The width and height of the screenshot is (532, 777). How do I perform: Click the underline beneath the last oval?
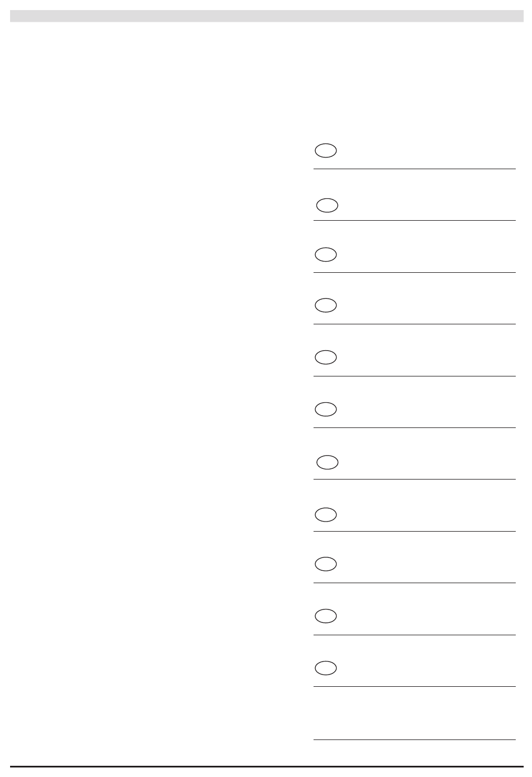point(414,686)
